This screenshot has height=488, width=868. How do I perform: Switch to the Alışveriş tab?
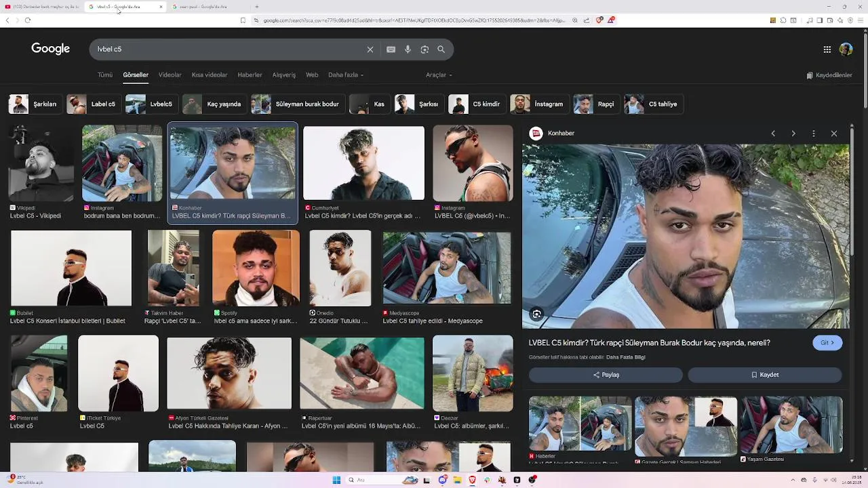click(x=284, y=75)
